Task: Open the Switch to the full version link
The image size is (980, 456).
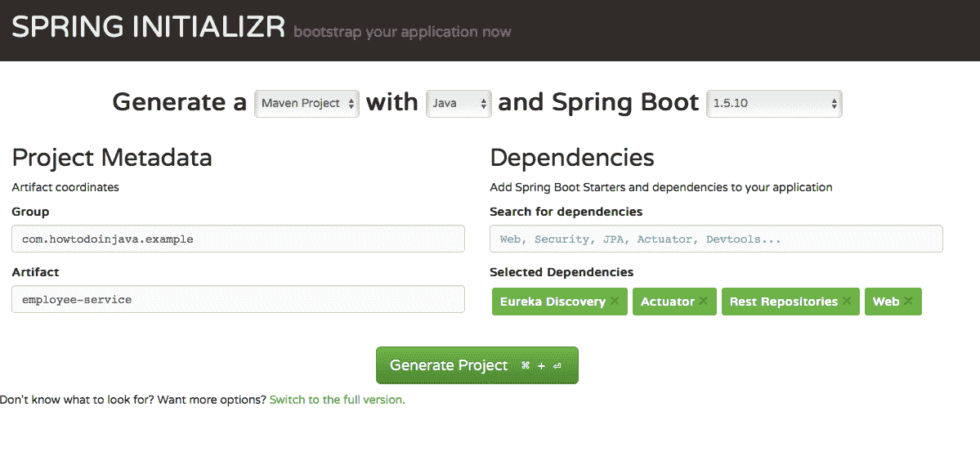Action: (337, 400)
